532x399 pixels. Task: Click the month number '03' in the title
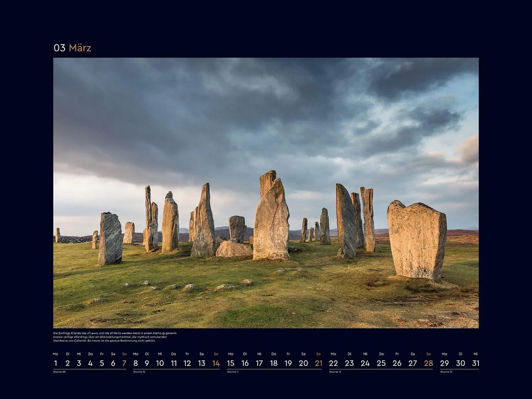pyautogui.click(x=60, y=48)
